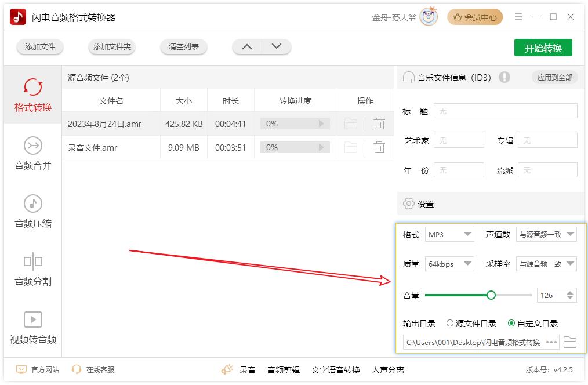Open output folder icon beside the path field
This screenshot has height=385, width=588.
click(570, 342)
